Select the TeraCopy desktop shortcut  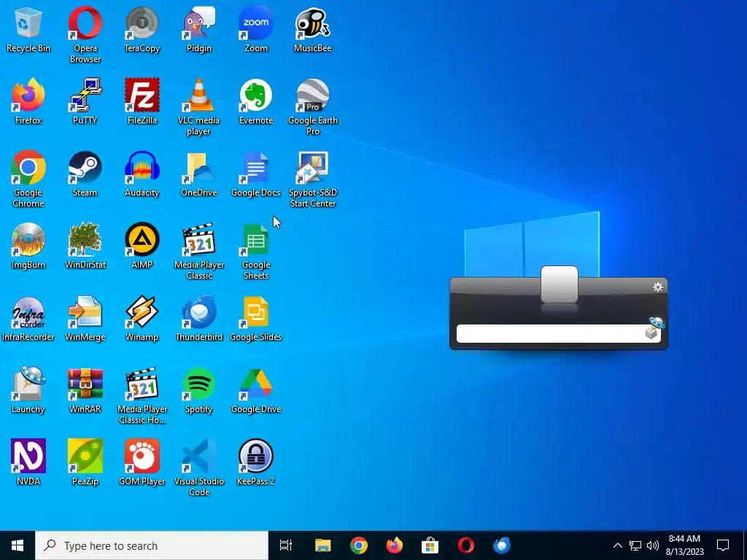[142, 29]
